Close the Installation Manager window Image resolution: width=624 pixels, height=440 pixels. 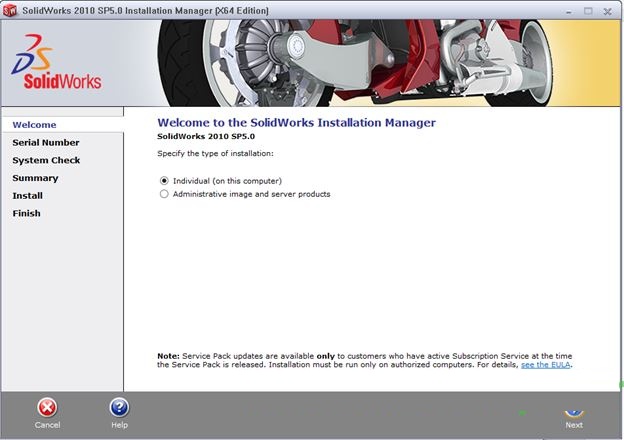pos(607,12)
